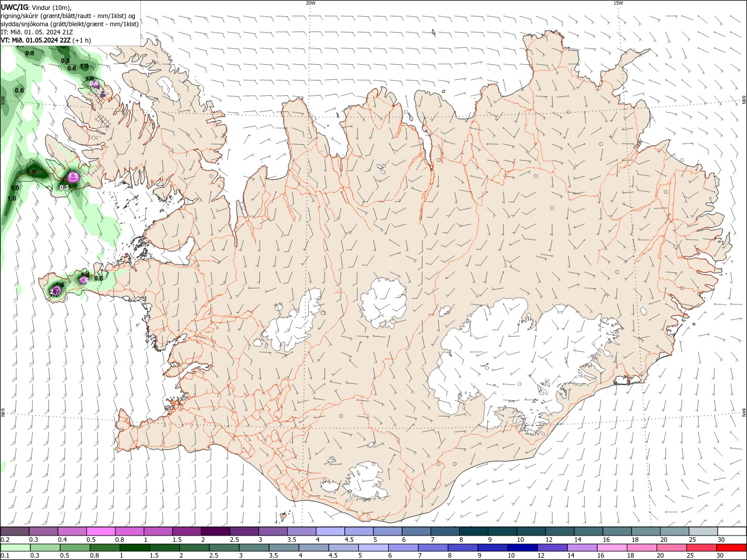The width and height of the screenshot is (747, 560).
Task: Click the 0.6 label right of the 1.6 marker
Action: point(99,278)
